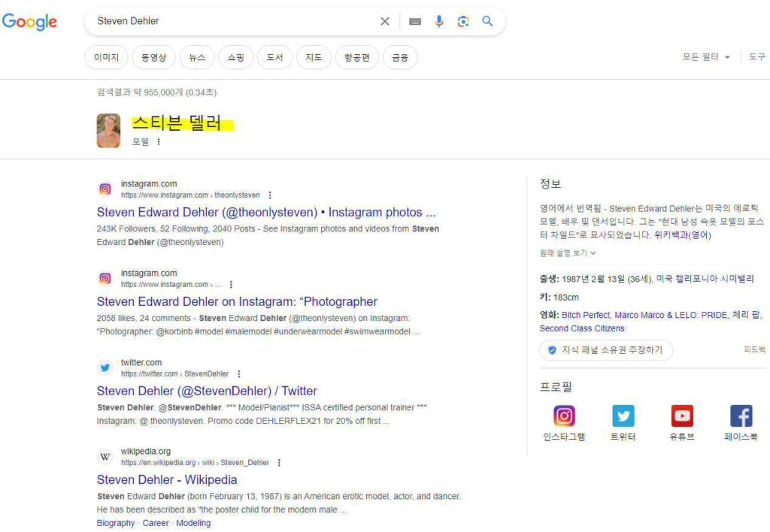Click the instagram.com theonlysteven URL text
The width and height of the screenshot is (770, 532).
[x=190, y=195]
